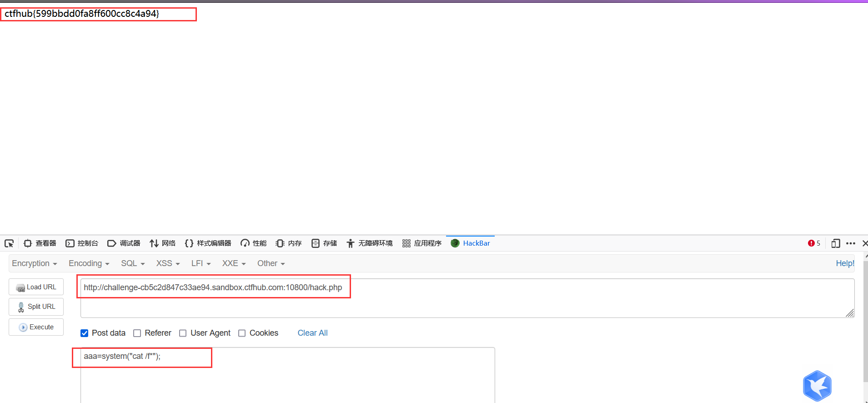Image resolution: width=868 pixels, height=403 pixels.
Task: Select the HackBar tab
Action: point(470,243)
